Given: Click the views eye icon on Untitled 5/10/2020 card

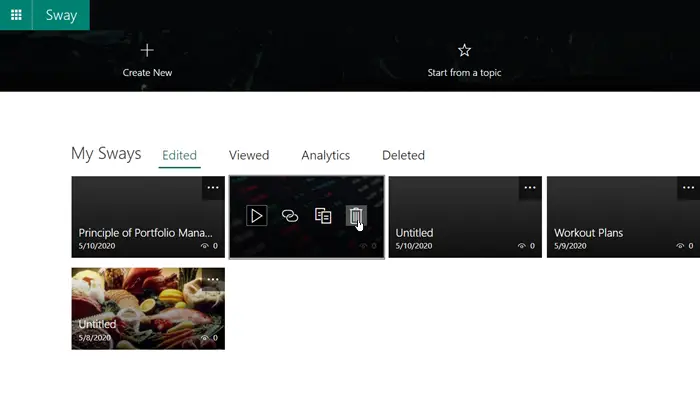Looking at the screenshot, I should click(x=521, y=246).
